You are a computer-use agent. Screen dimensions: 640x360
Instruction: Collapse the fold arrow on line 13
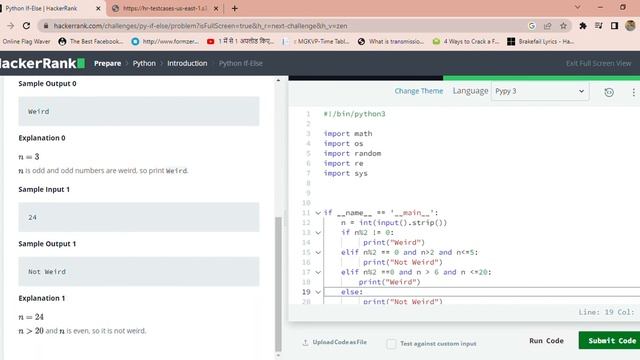[318, 233]
